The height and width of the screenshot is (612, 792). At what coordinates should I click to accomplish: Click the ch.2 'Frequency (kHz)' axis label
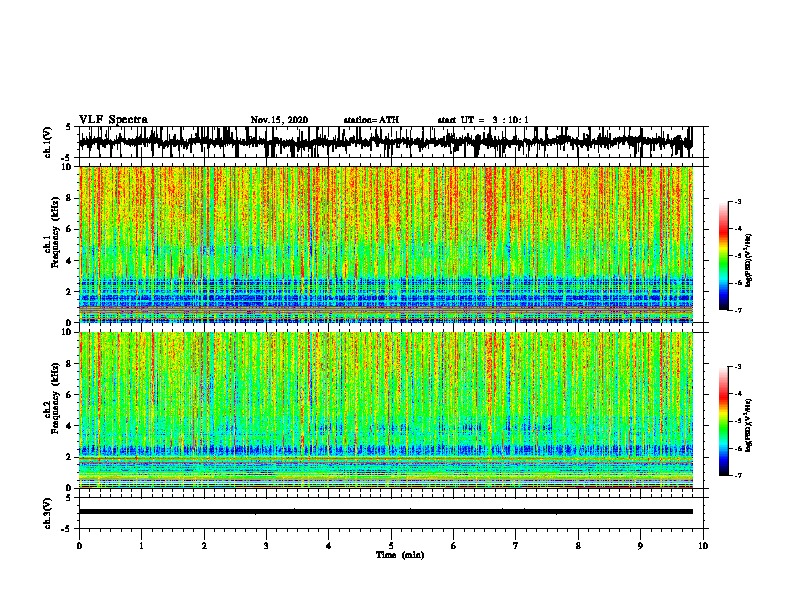point(55,398)
